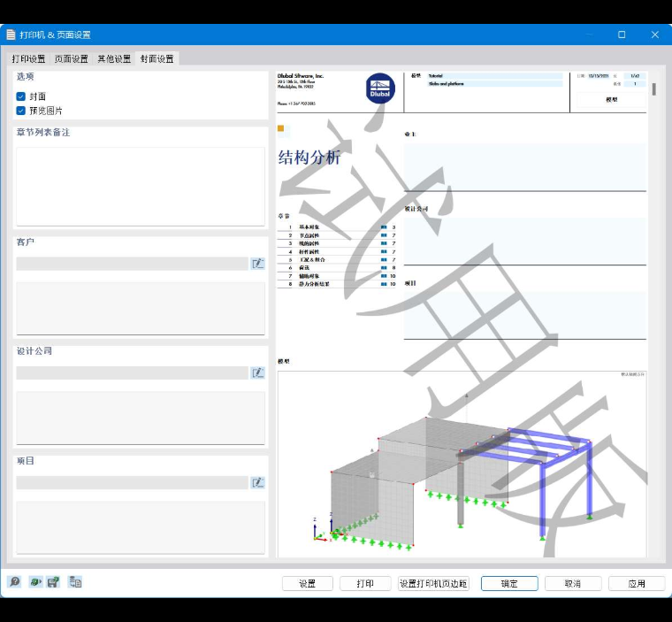This screenshot has width=672, height=622.
Task: Click the 结构分析 title in the preview
Action: [x=309, y=157]
